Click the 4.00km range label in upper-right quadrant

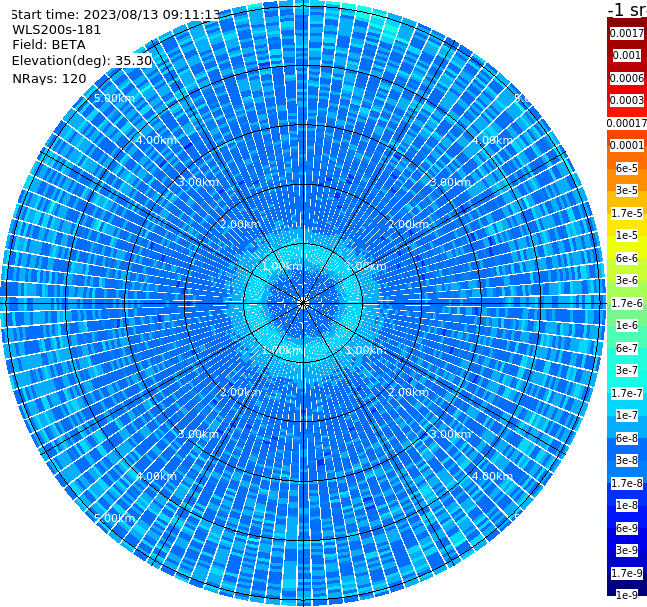pos(492,140)
